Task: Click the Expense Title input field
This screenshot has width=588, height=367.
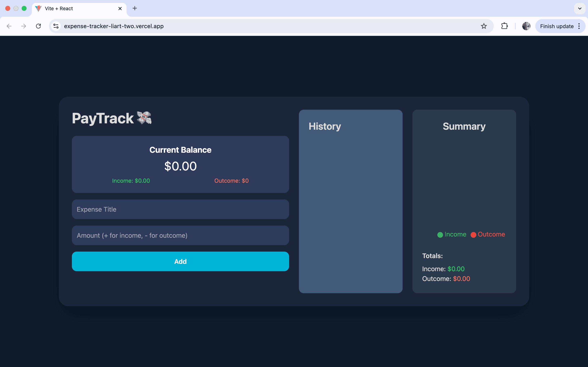Action: tap(180, 209)
